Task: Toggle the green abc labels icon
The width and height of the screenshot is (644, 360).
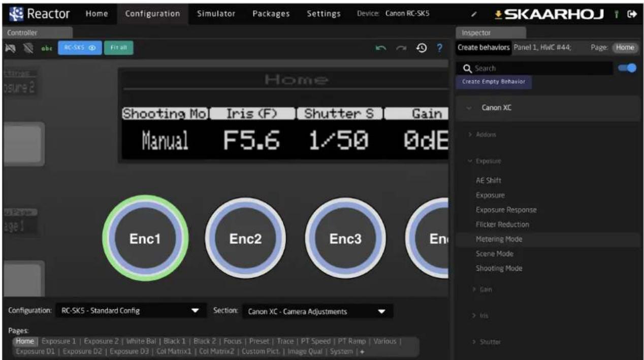Action: coord(46,48)
